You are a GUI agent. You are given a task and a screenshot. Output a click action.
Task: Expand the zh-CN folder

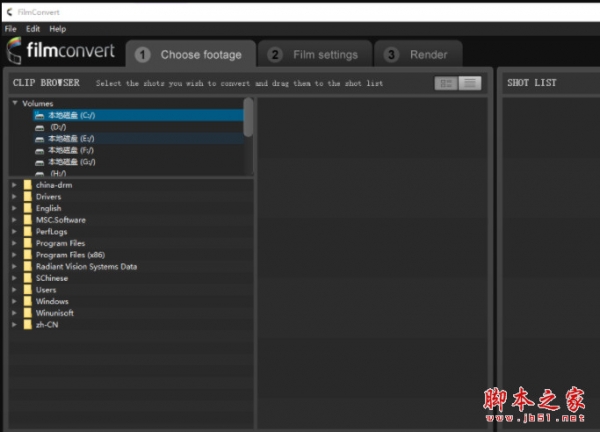pos(14,324)
